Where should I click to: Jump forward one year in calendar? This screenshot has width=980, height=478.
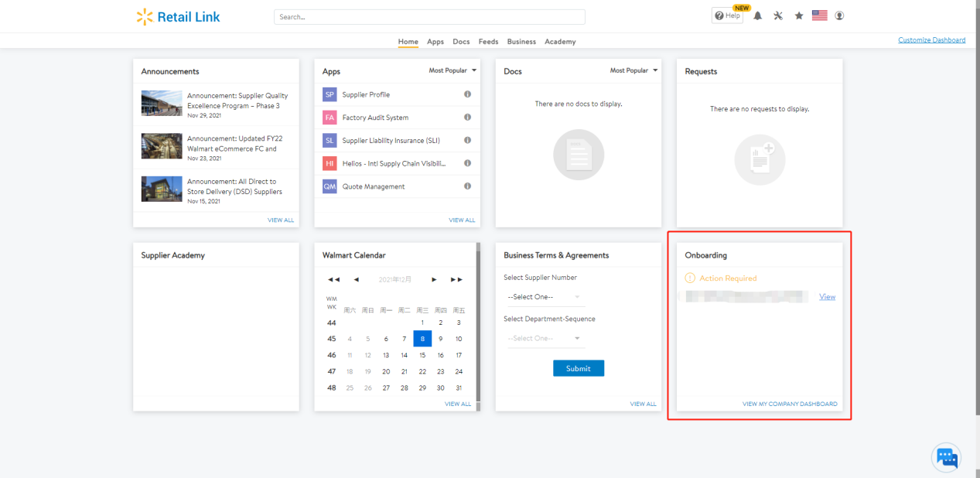456,279
